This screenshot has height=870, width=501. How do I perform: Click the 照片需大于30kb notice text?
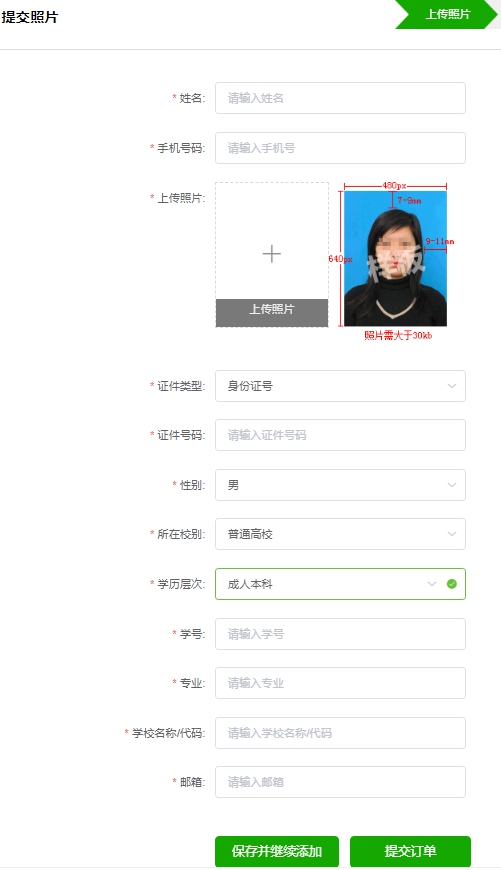pos(398,335)
